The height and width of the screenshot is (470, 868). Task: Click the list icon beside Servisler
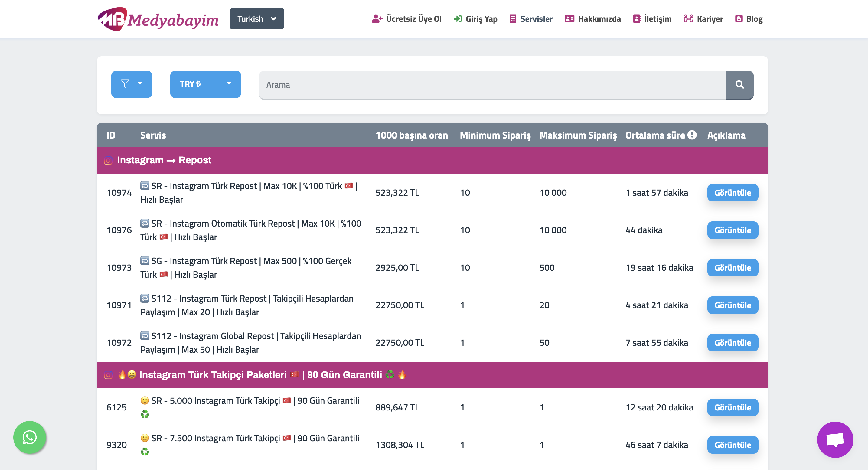513,19
